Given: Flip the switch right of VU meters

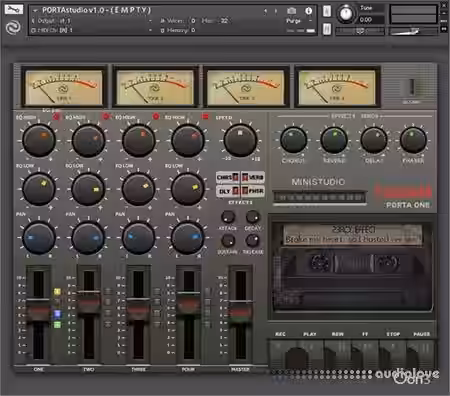Looking at the screenshot, I should pyautogui.click(x=412, y=87).
